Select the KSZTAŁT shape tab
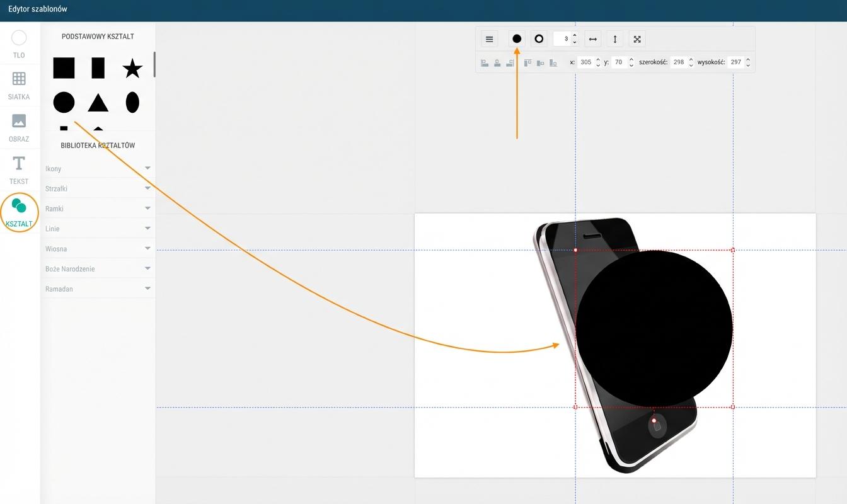Screen dimensions: 847x504 [19, 212]
